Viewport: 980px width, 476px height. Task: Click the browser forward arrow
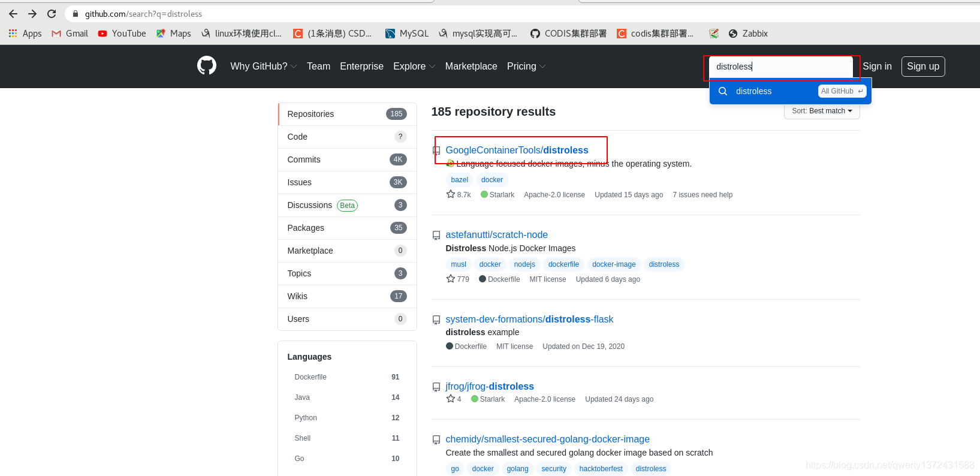point(32,13)
